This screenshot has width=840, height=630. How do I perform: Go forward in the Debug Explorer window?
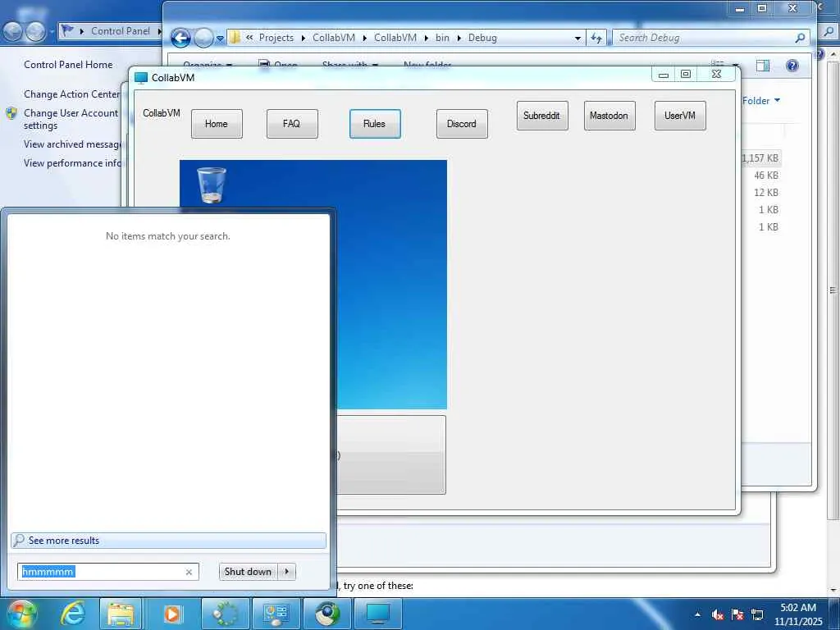tap(203, 38)
